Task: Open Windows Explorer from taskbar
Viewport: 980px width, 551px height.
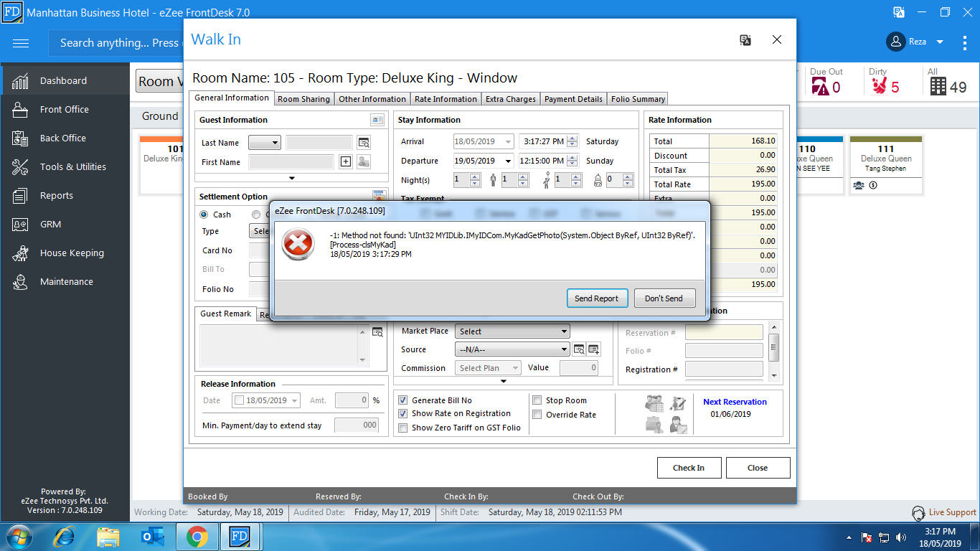Action: (108, 536)
